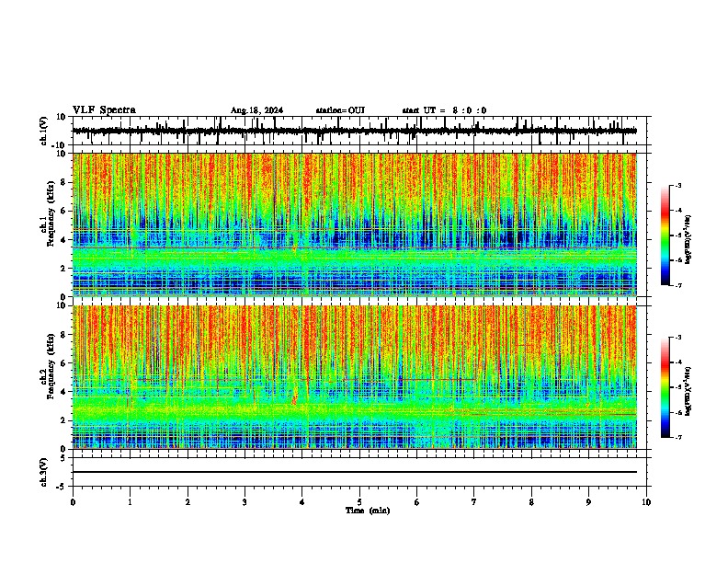Click inside the ch.1 frequency spectrogram
This screenshot has height=563, width=728.
[x=355, y=224]
